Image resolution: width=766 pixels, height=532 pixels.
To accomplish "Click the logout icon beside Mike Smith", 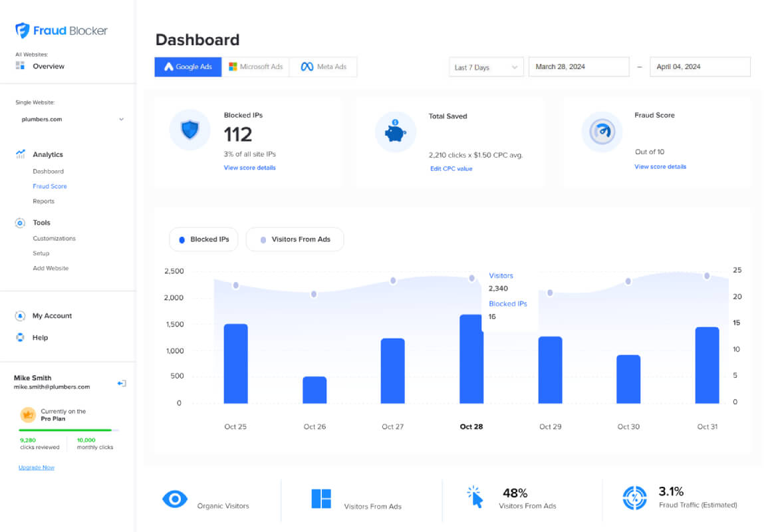I will 122,384.
